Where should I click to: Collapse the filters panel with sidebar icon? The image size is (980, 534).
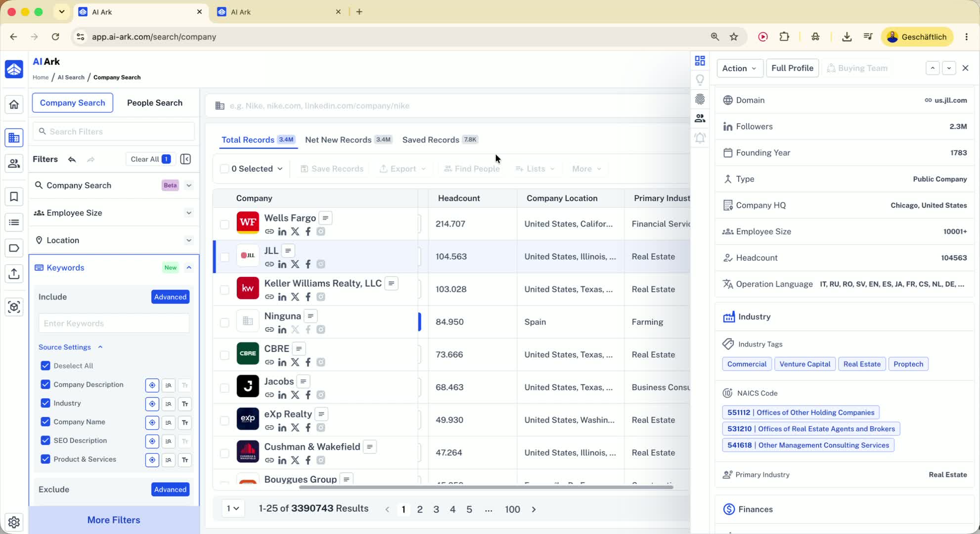coord(186,159)
